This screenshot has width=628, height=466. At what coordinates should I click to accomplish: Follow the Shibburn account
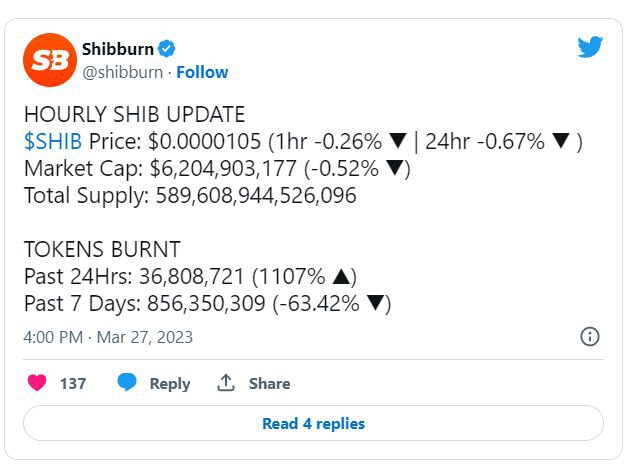pyautogui.click(x=202, y=72)
